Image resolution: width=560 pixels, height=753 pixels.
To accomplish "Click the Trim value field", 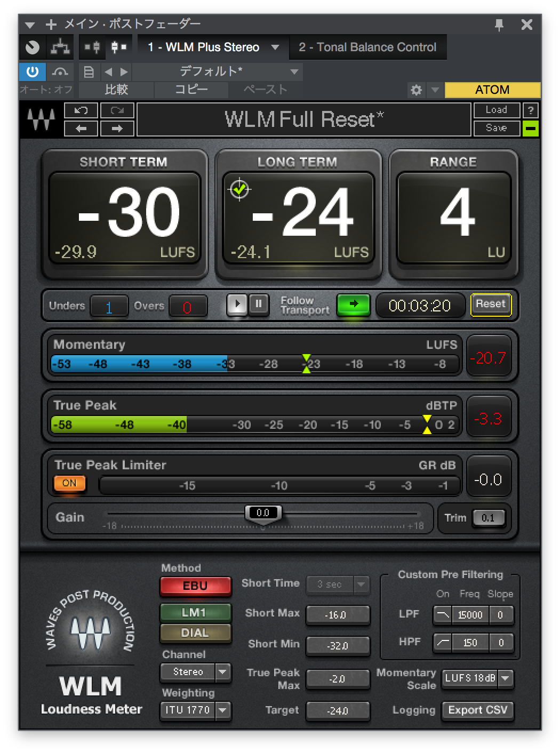I will click(x=488, y=518).
